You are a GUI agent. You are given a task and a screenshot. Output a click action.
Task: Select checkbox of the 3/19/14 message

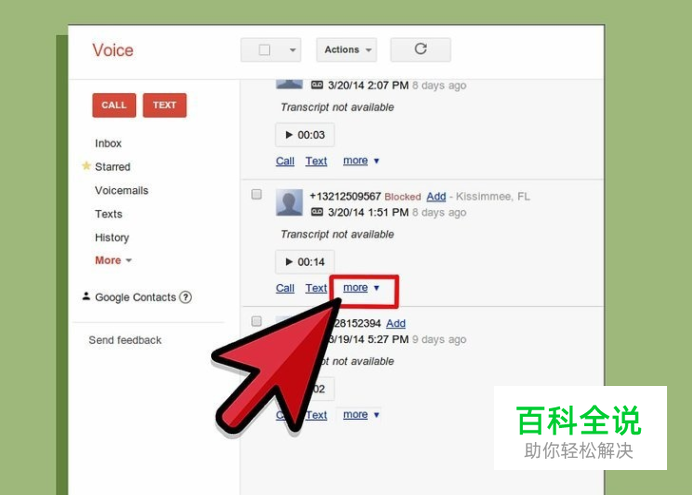256,321
